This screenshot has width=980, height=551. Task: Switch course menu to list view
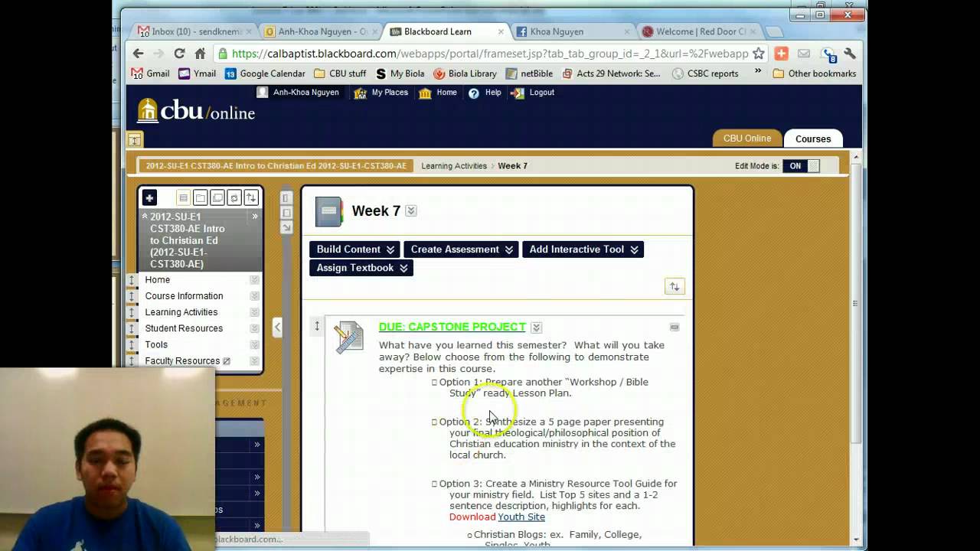tap(183, 197)
